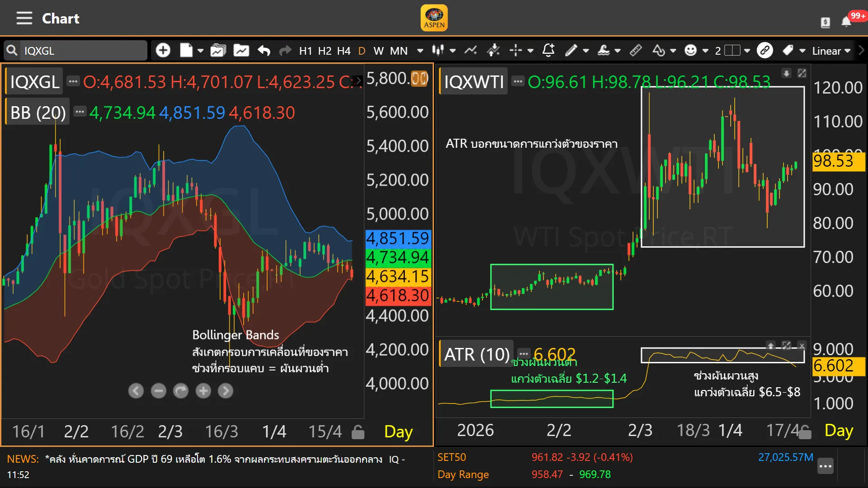Toggle the lock on the IQXGL time axis

[x=358, y=432]
